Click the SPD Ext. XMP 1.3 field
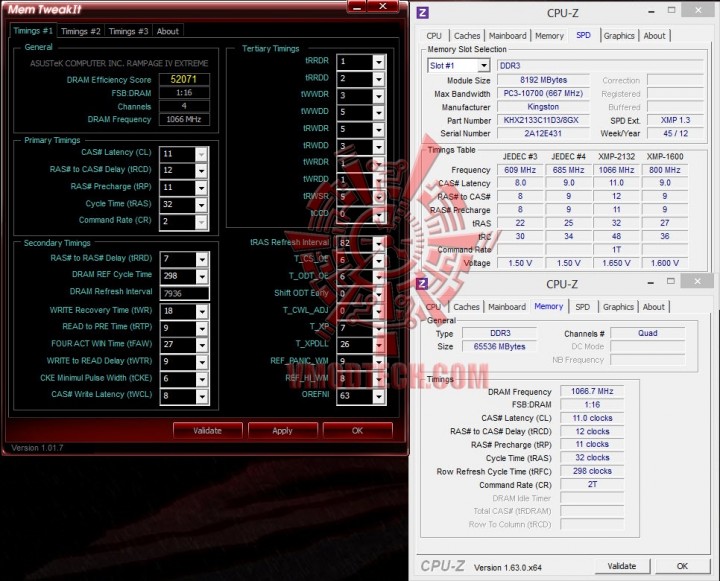Viewport: 720px width, 581px height. point(675,120)
